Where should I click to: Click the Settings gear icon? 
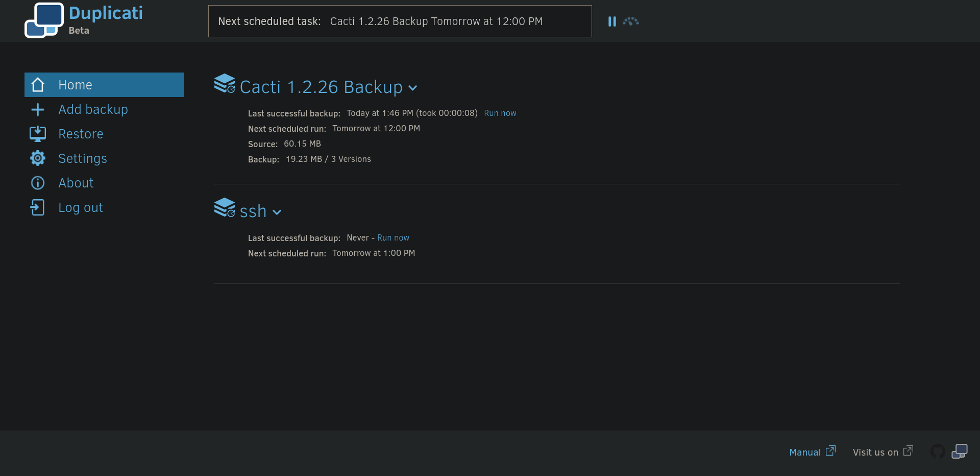38,158
